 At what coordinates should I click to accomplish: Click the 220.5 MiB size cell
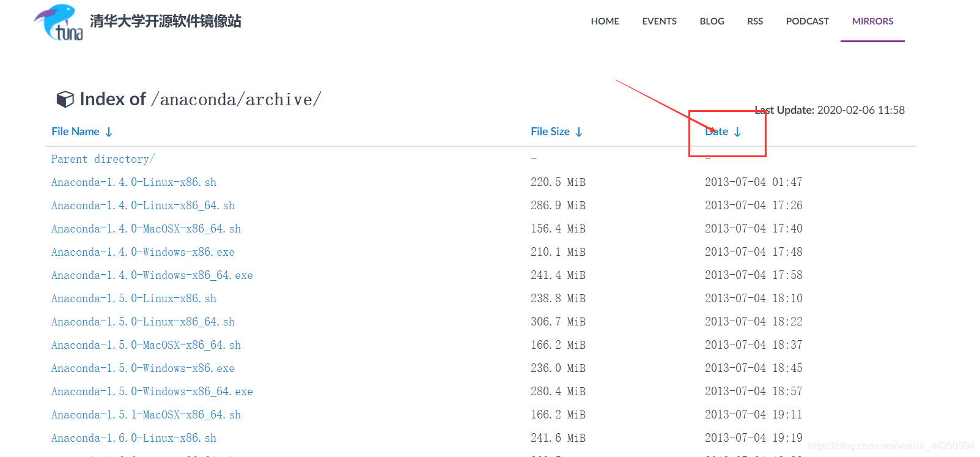558,182
